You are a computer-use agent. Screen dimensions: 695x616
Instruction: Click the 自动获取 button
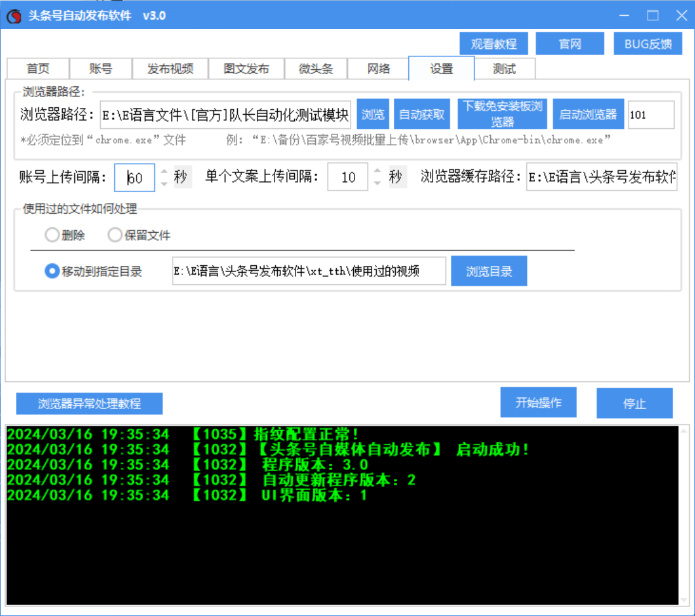(422, 114)
